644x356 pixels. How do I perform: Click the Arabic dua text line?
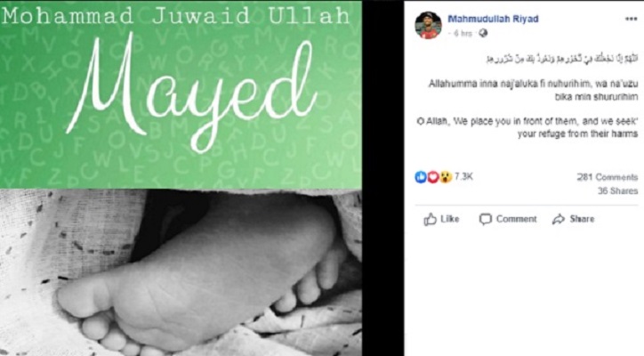pos(562,60)
